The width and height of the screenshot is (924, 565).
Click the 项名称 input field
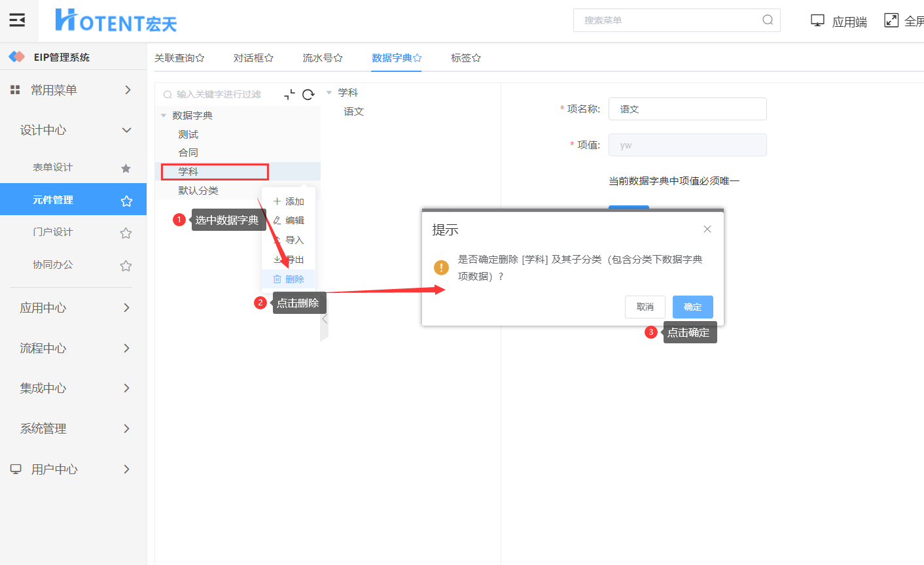pyautogui.click(x=687, y=109)
